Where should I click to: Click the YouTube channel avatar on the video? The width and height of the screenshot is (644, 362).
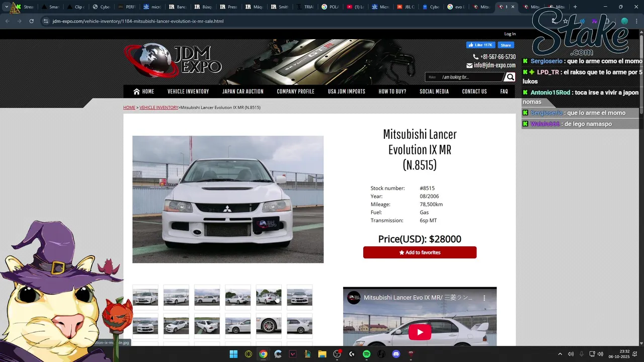354,298
